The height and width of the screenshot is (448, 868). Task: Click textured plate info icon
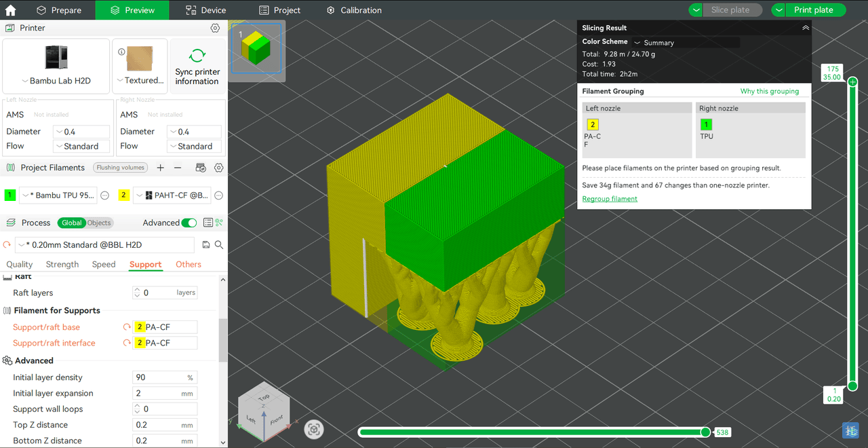click(x=122, y=52)
